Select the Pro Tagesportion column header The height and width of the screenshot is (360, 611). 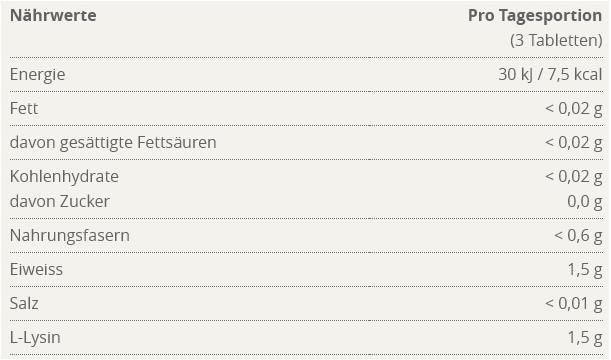click(535, 16)
